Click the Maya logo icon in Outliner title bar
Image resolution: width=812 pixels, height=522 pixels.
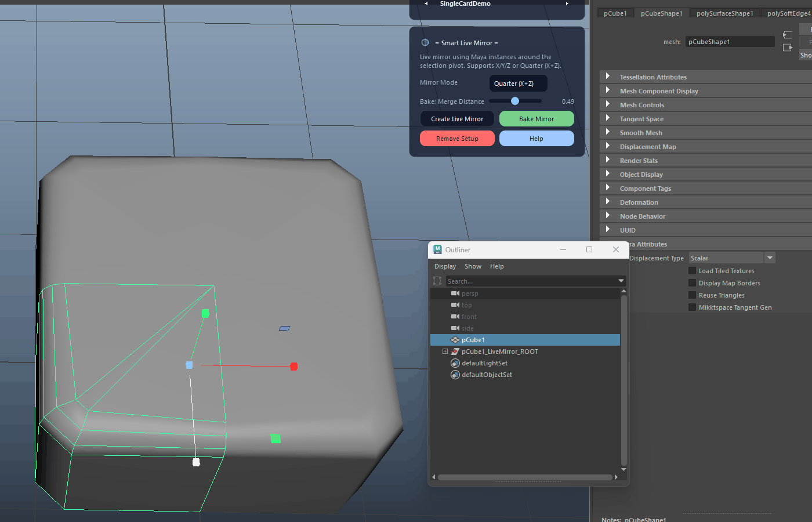pos(437,249)
